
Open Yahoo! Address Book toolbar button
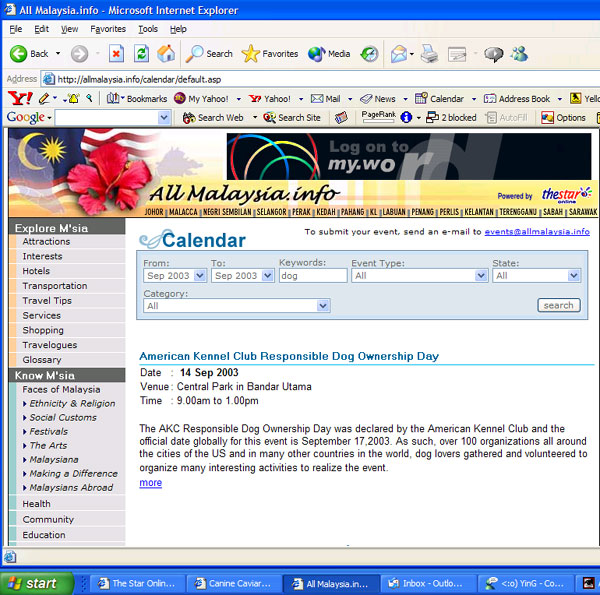(x=517, y=99)
